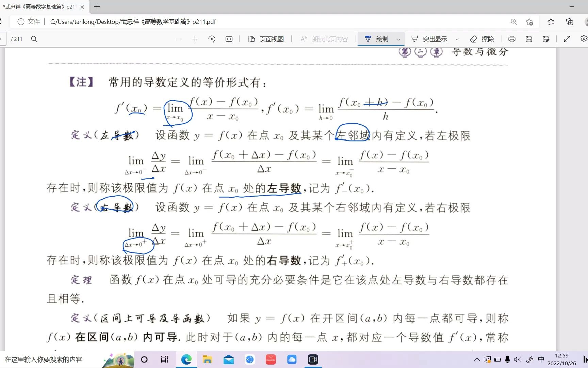Viewport: 588px width, 368px height.
Task: Open the draw pen options dropdown
Action: 399,39
